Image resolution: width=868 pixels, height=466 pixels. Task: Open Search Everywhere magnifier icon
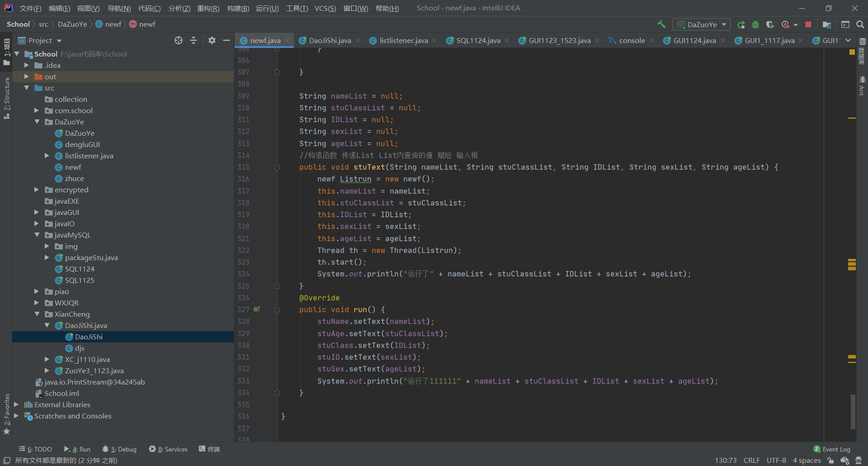pos(860,24)
